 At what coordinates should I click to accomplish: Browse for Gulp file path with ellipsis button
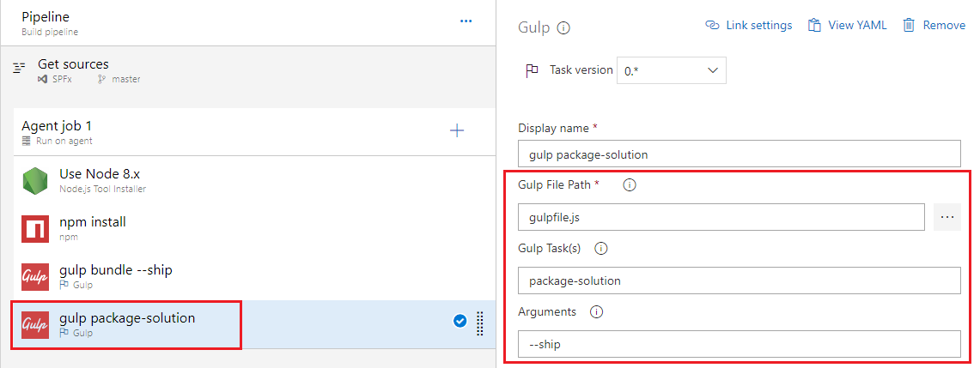tap(947, 217)
